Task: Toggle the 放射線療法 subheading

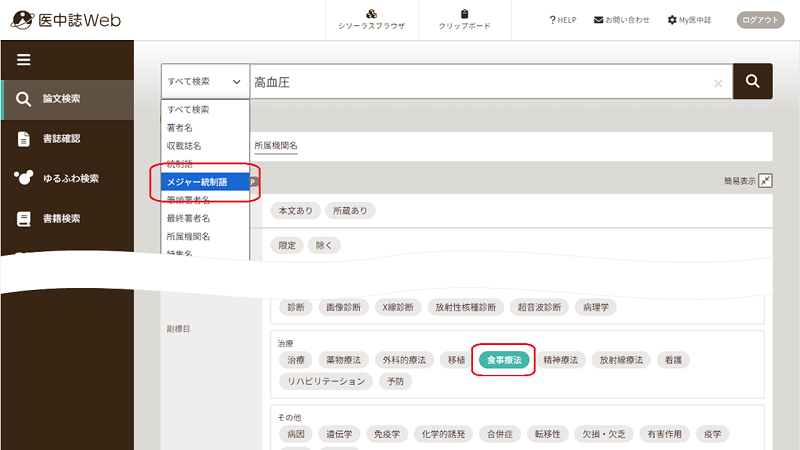Action: [621, 360]
